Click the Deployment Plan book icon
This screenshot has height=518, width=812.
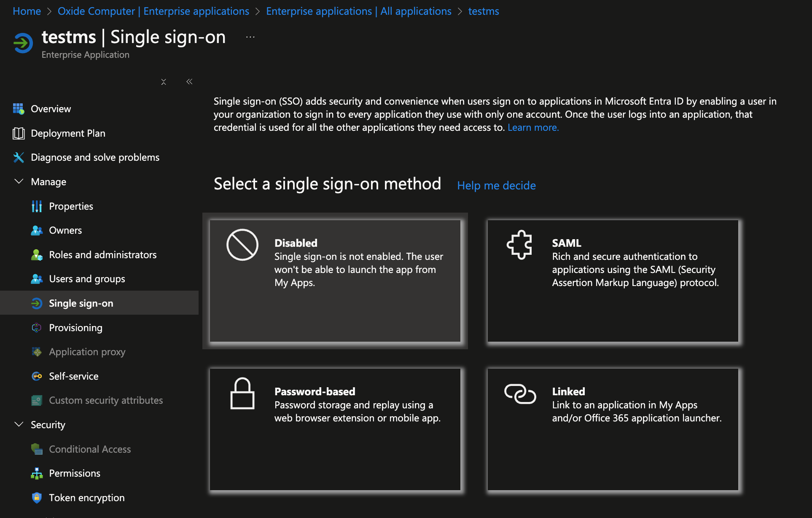coord(19,133)
